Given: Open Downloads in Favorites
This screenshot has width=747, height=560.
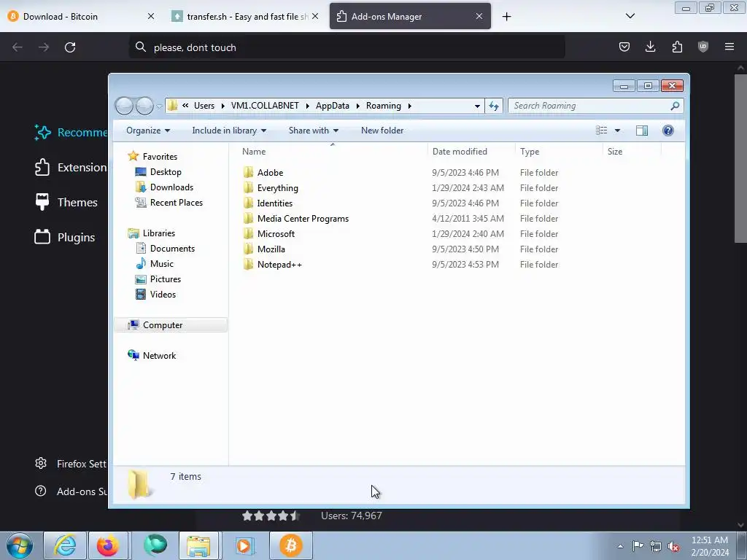Looking at the screenshot, I should [x=171, y=187].
